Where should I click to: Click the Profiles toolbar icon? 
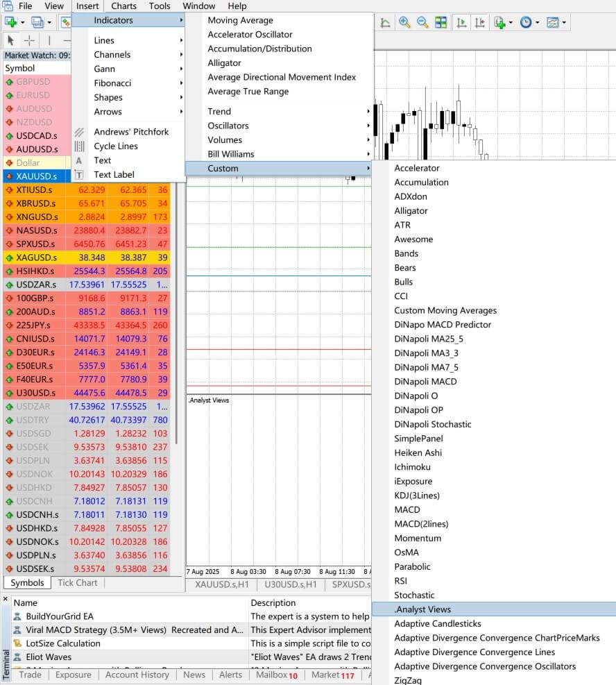[37, 22]
